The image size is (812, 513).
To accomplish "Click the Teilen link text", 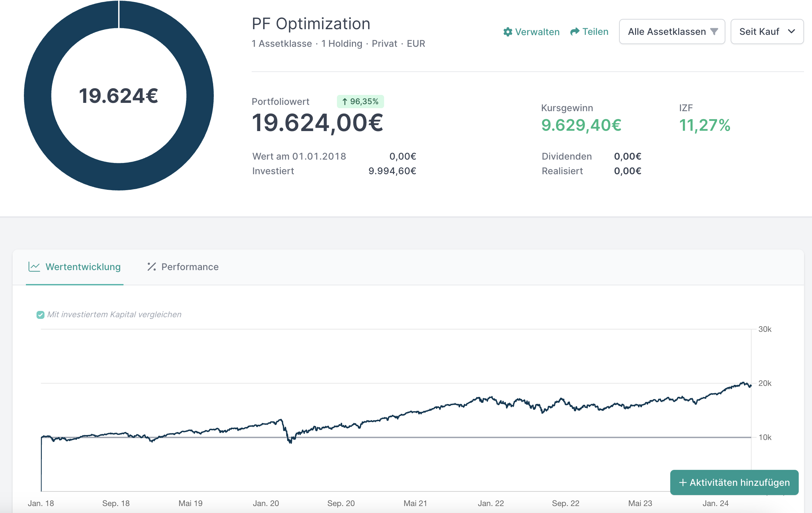I will [595, 32].
